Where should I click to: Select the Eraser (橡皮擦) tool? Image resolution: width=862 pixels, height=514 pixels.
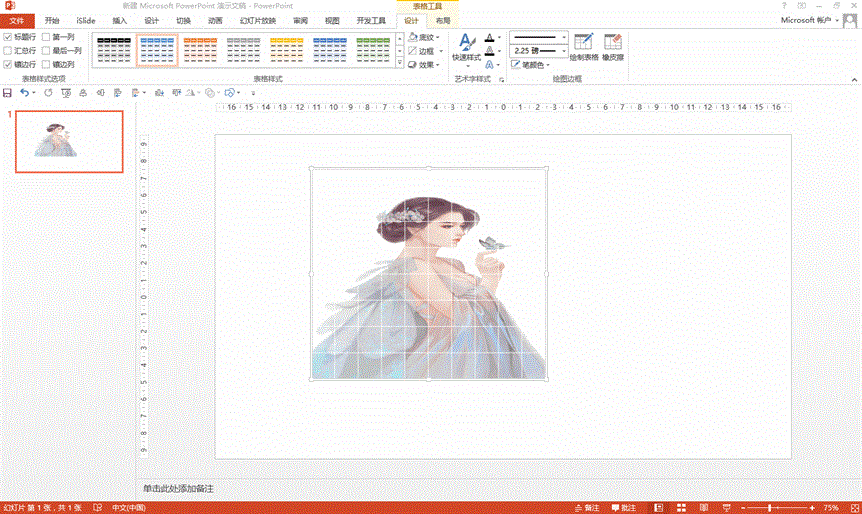click(613, 48)
